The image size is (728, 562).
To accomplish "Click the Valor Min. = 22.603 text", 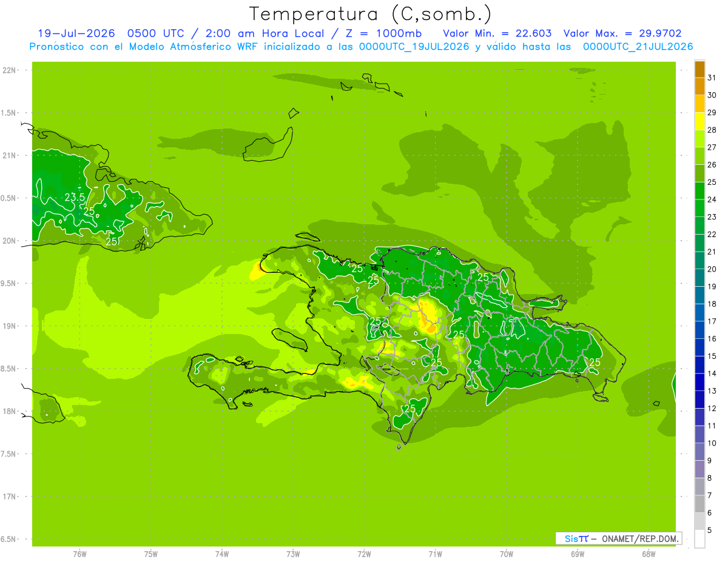I will click(x=497, y=33).
